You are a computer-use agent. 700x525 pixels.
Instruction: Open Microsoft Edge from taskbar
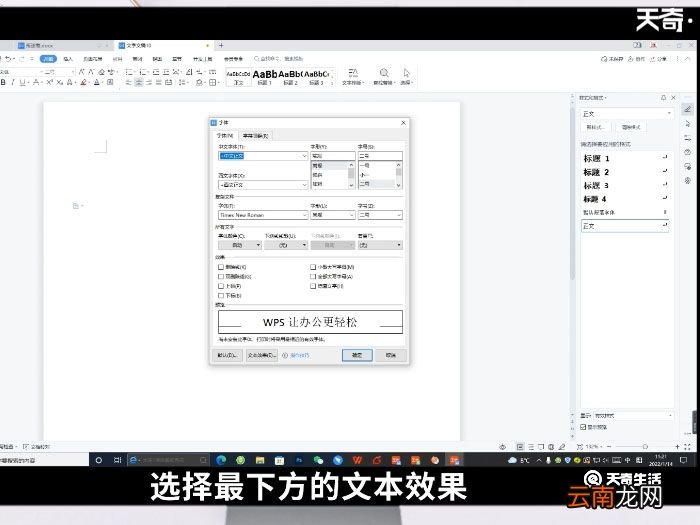point(221,460)
